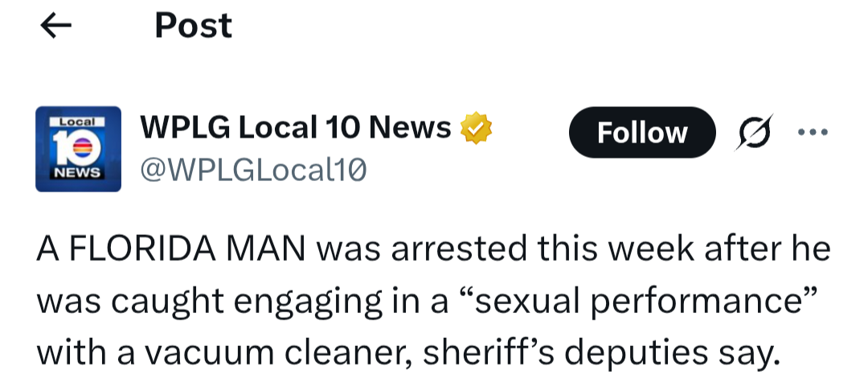Click the Local label atop avatar logo
Viewport: 868px width, 383px height.
click(77, 121)
